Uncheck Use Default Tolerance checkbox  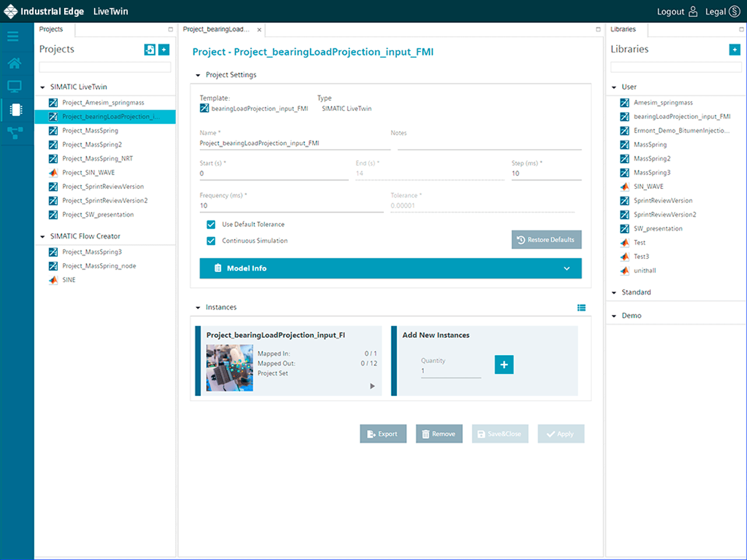pos(211,224)
